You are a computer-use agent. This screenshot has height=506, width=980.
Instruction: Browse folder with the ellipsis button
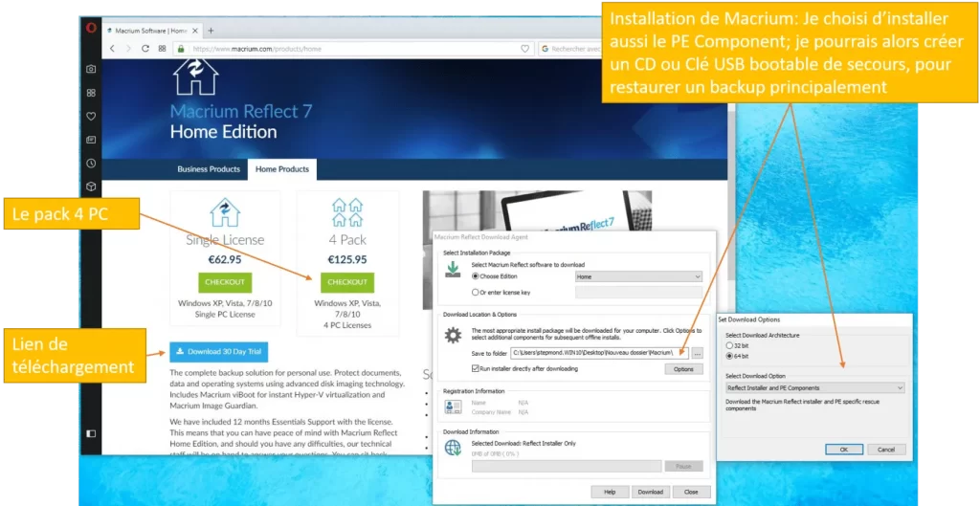coord(697,353)
